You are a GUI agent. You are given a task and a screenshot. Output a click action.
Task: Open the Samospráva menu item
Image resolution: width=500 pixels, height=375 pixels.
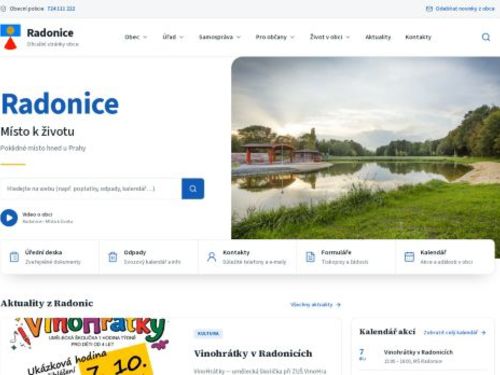coord(216,37)
